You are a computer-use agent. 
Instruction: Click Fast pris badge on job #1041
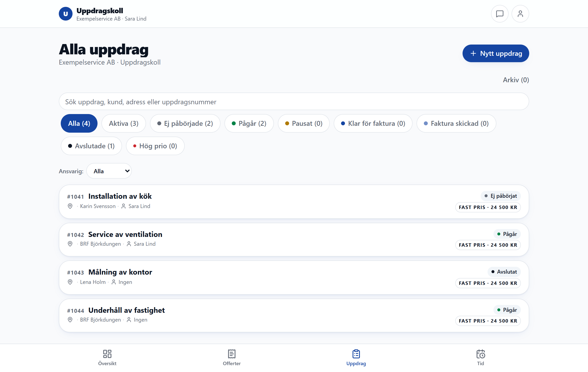coord(488,207)
